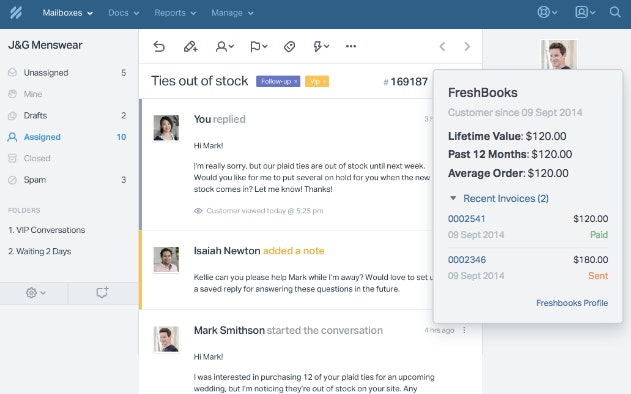
Task: Open mailbox settings gear dropdown
Action: click(x=35, y=293)
